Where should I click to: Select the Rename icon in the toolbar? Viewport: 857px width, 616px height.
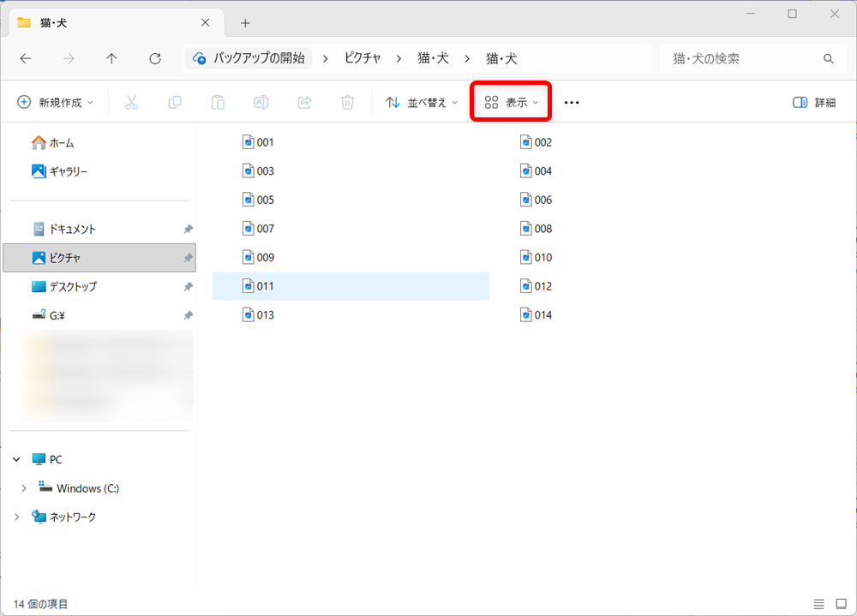coord(261,102)
